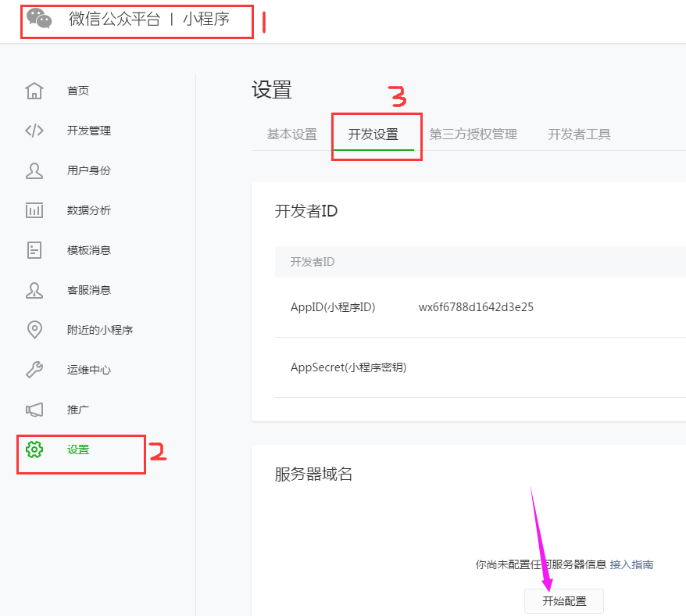Click the headset person icon for 客服消息
The width and height of the screenshot is (686, 616).
(34, 290)
